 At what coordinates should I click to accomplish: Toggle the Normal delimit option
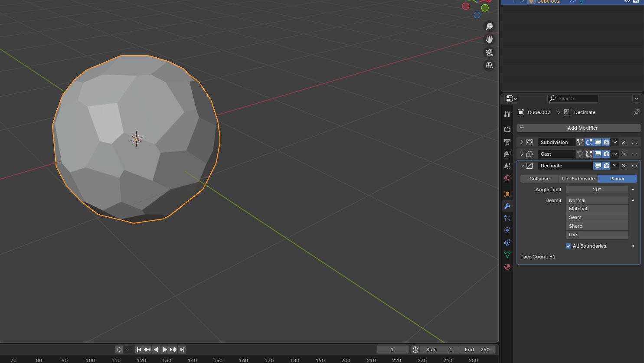coord(597,200)
